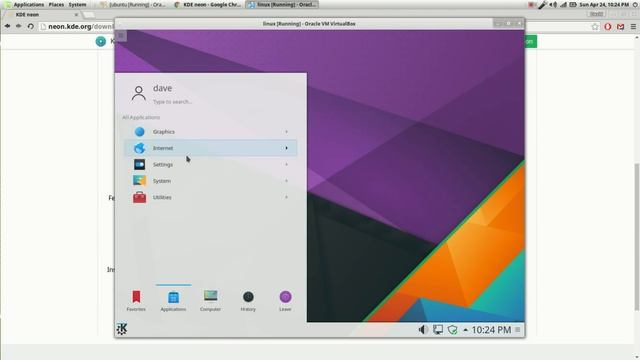
Task: Click the KDE neon logo on webpage
Action: point(100,41)
